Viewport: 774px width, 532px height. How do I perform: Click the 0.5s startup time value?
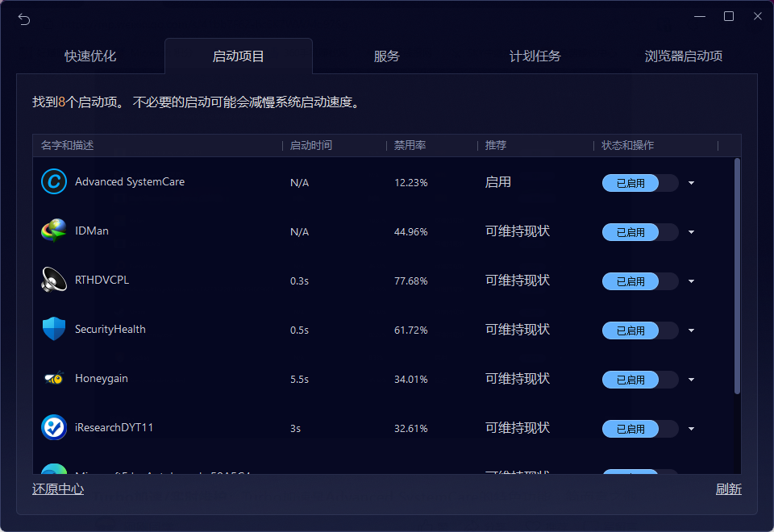(299, 330)
